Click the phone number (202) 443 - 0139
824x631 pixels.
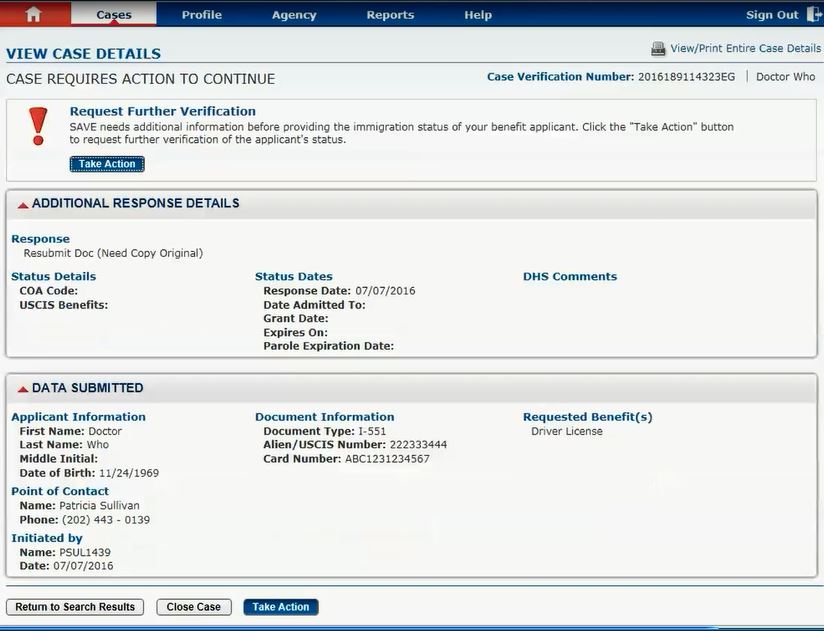(106, 520)
